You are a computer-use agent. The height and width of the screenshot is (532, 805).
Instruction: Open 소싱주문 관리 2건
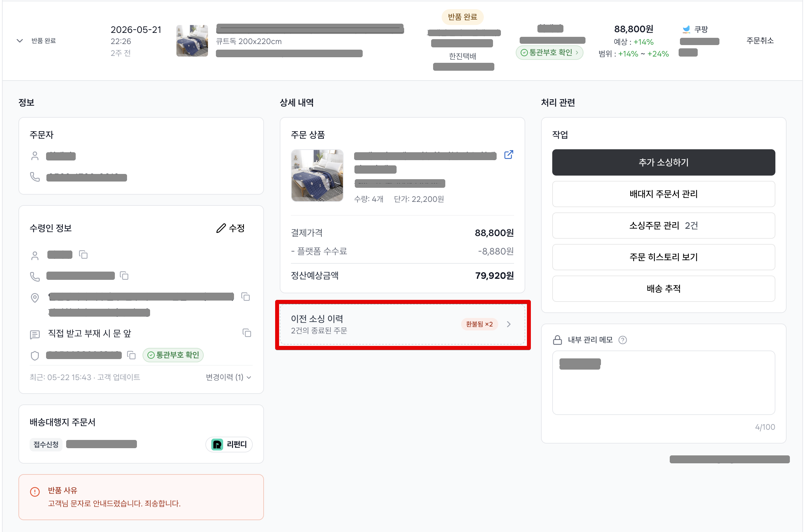[663, 225]
